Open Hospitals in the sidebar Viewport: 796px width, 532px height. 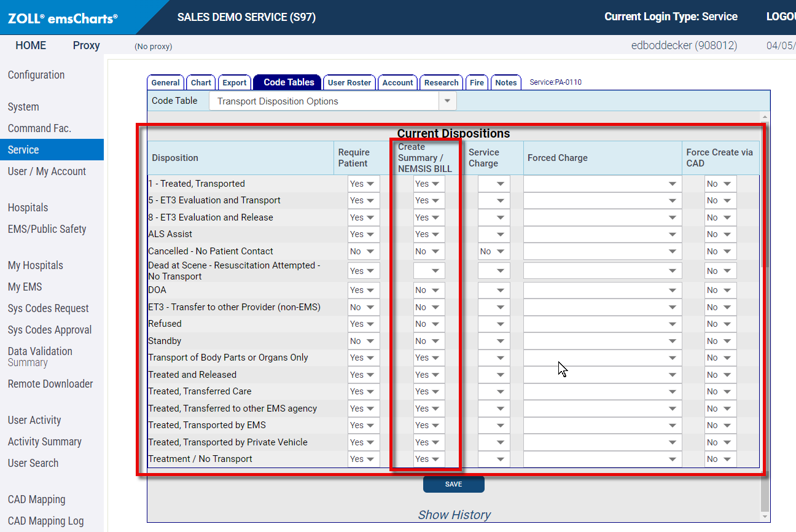pyautogui.click(x=28, y=208)
